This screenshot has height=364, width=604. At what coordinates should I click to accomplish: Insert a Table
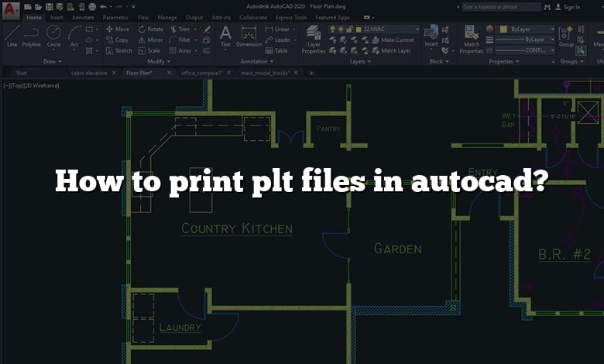276,50
